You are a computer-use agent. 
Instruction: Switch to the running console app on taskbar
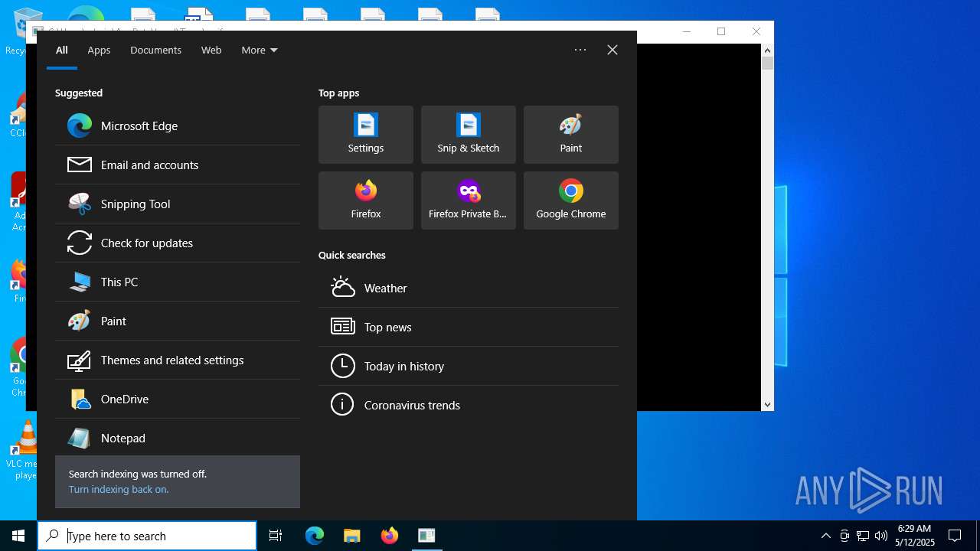tap(426, 536)
